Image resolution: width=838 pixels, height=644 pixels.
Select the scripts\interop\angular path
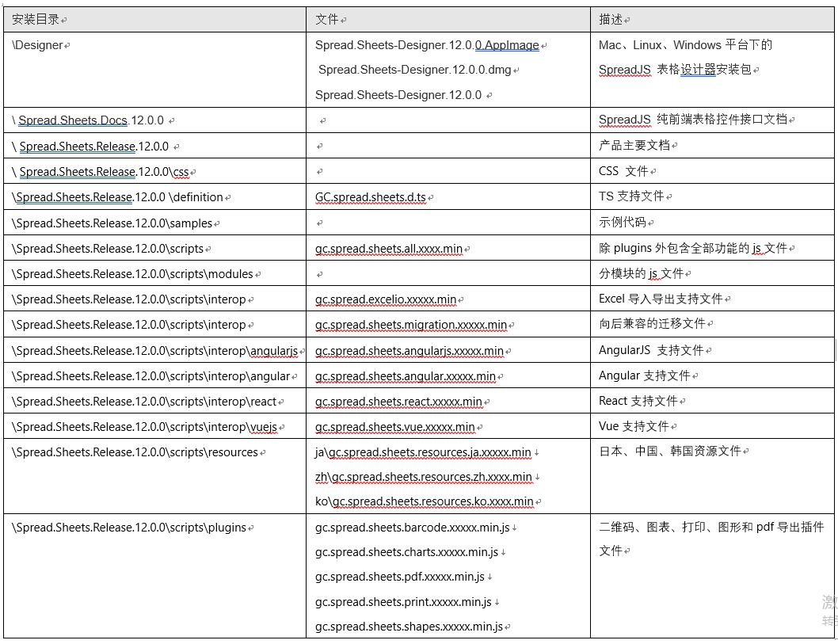tap(150, 376)
